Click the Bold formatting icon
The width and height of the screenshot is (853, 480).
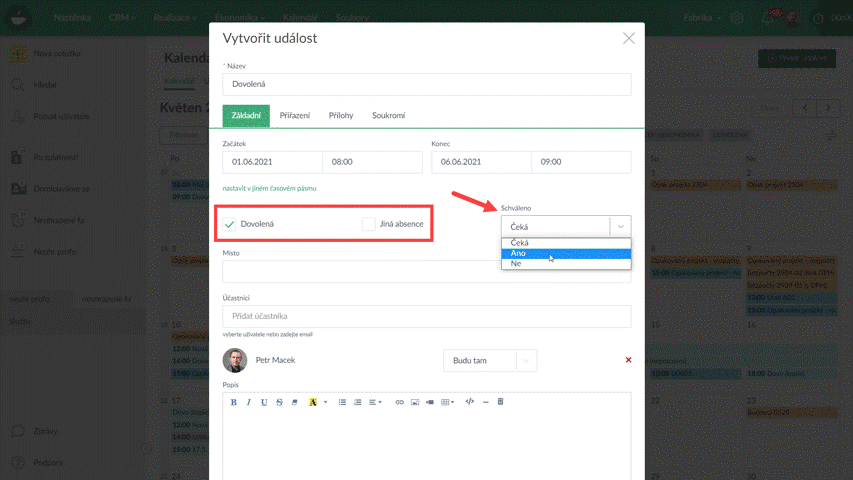pos(234,402)
